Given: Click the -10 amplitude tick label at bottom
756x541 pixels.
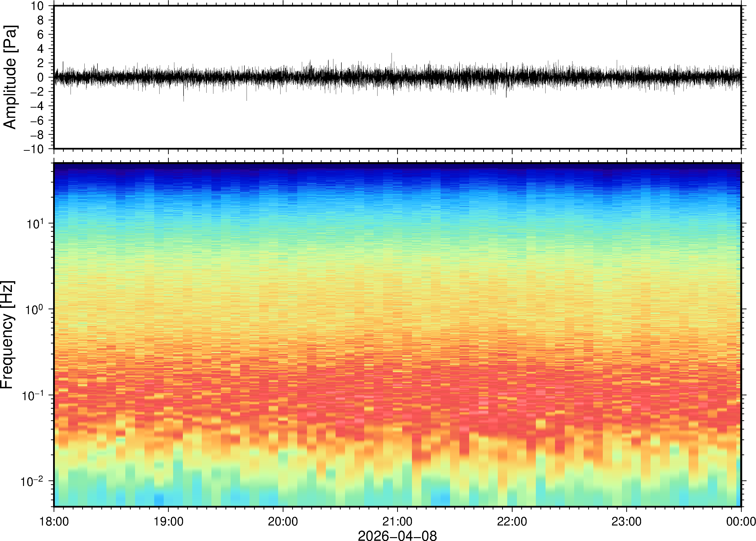Looking at the screenshot, I should [x=34, y=149].
